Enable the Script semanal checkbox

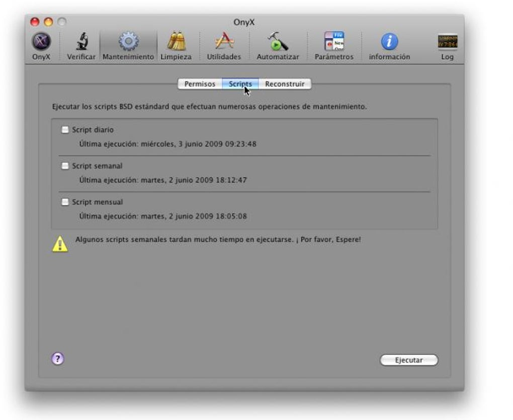65,166
